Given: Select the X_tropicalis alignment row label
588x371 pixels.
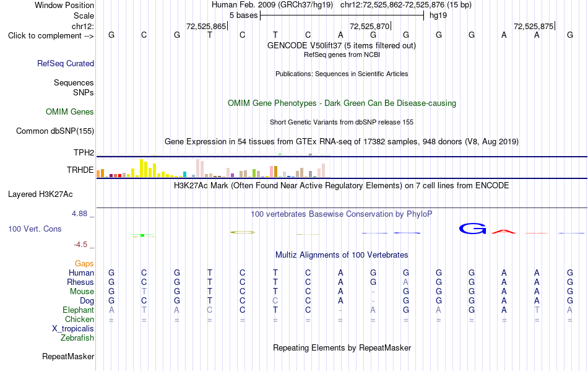Looking at the screenshot, I should (73, 329).
